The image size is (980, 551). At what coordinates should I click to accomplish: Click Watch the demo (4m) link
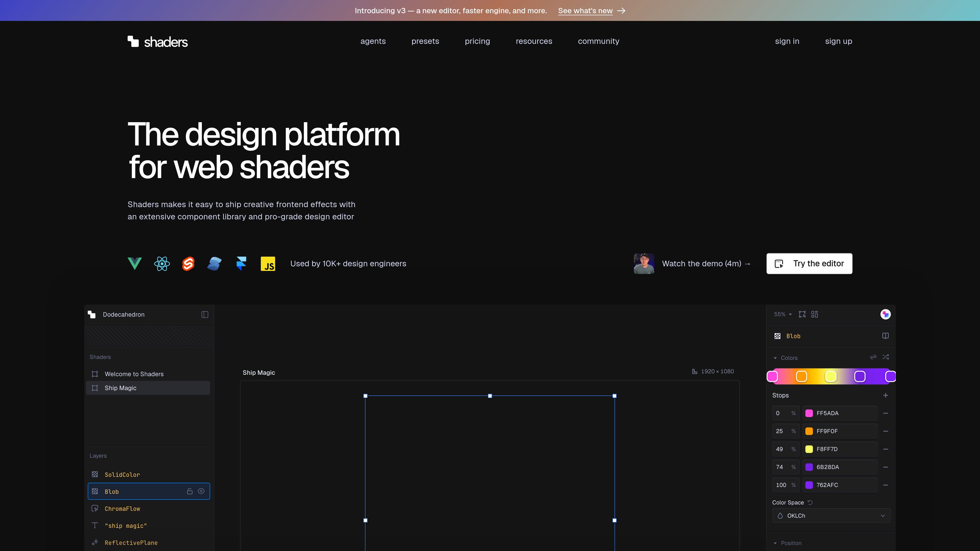coord(706,264)
